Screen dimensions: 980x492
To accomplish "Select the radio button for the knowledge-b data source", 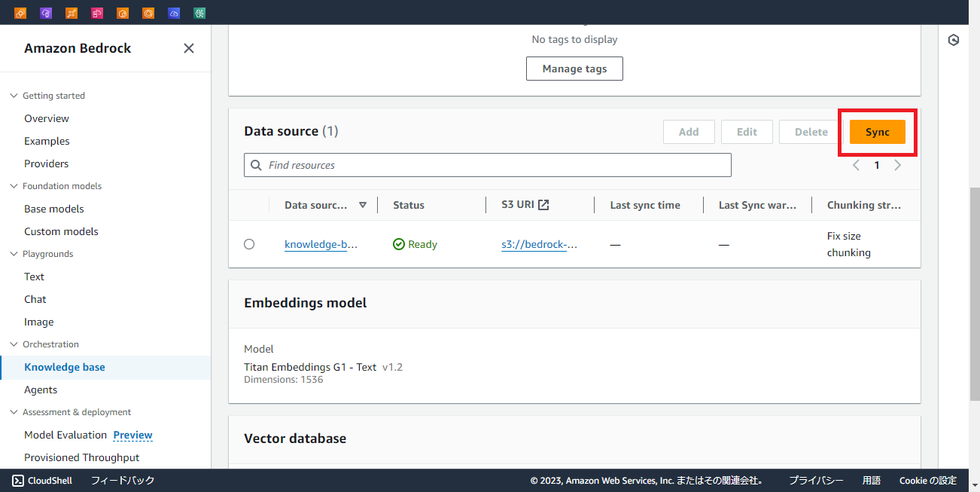I will [x=249, y=243].
